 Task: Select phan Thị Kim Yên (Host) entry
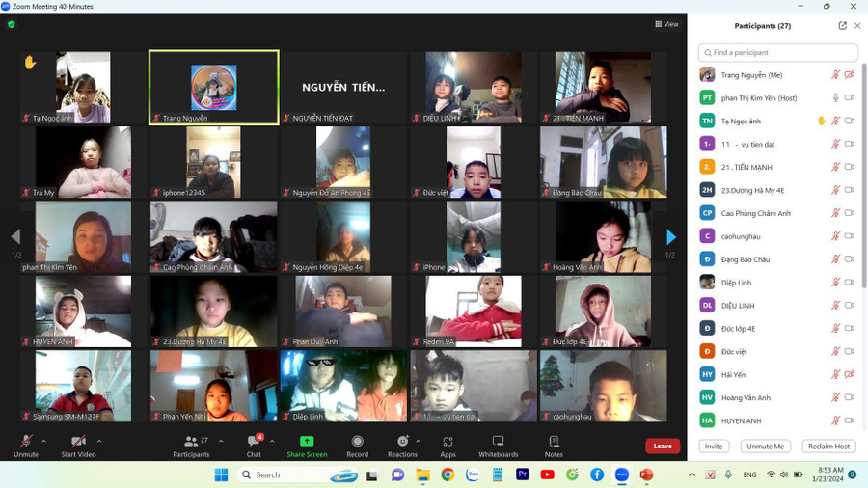(x=762, y=97)
